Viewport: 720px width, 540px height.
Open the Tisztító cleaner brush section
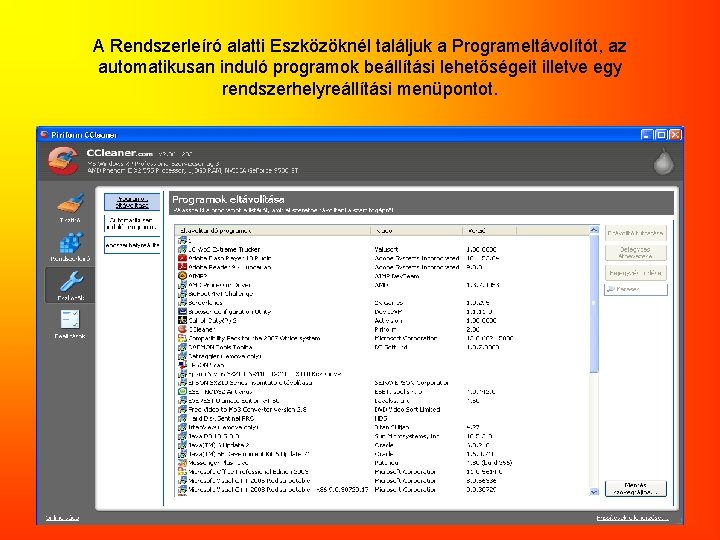(70, 208)
